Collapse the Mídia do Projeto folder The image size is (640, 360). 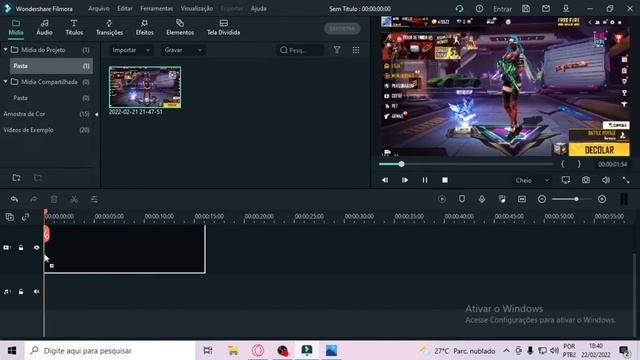(x=5, y=50)
